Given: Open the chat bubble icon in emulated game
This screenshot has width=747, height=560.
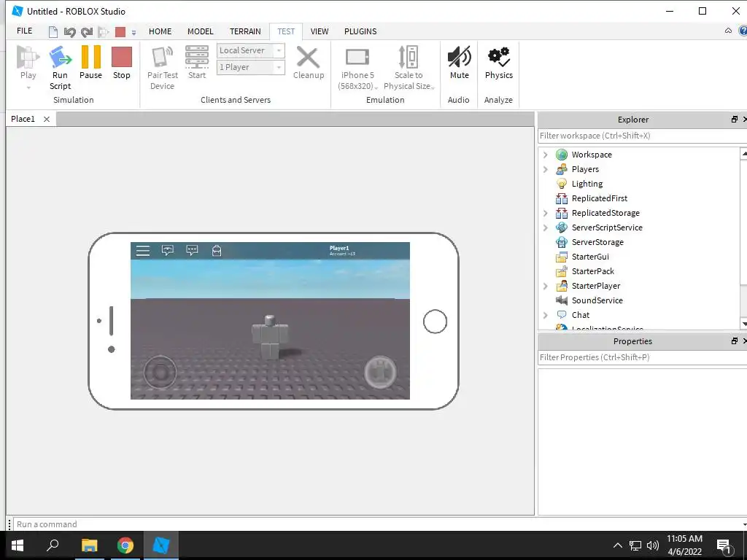Looking at the screenshot, I should click(192, 251).
